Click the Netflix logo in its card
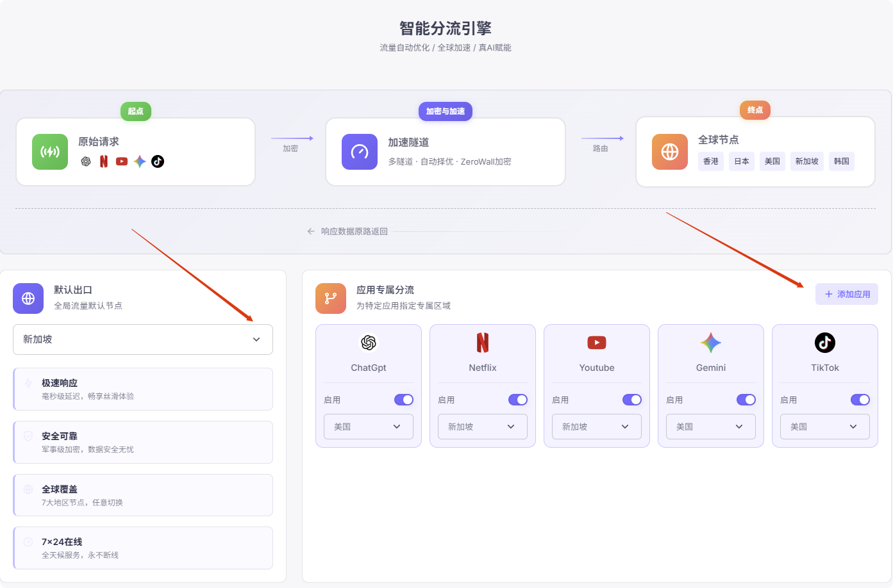This screenshot has width=893, height=588. coord(483,343)
